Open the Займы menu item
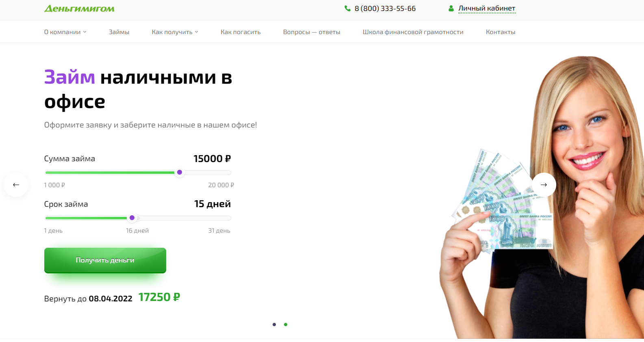Image resolution: width=644 pixels, height=342 pixels. 119,32
